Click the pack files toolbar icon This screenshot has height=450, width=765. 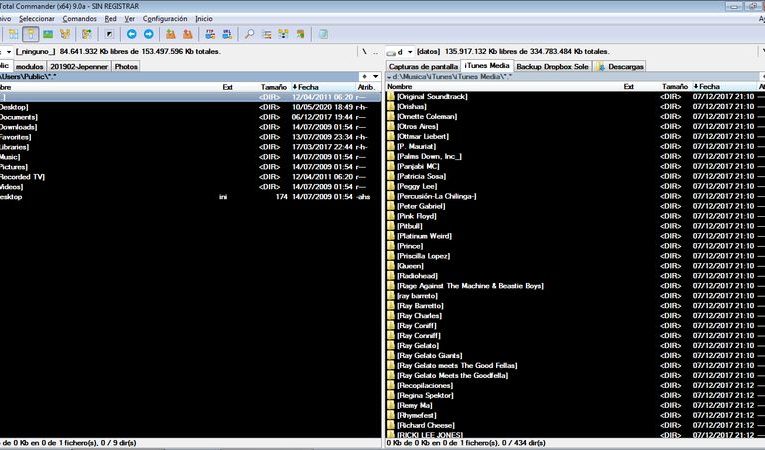tap(171, 34)
